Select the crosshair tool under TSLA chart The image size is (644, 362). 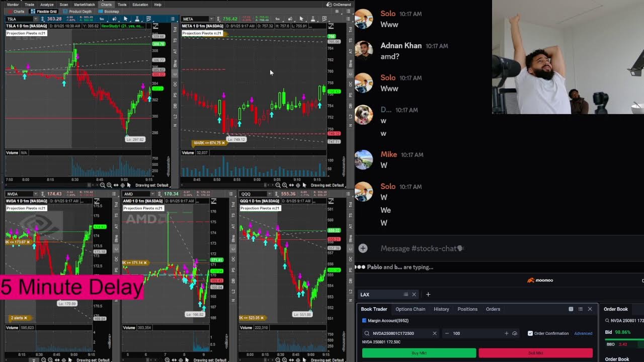point(122,185)
